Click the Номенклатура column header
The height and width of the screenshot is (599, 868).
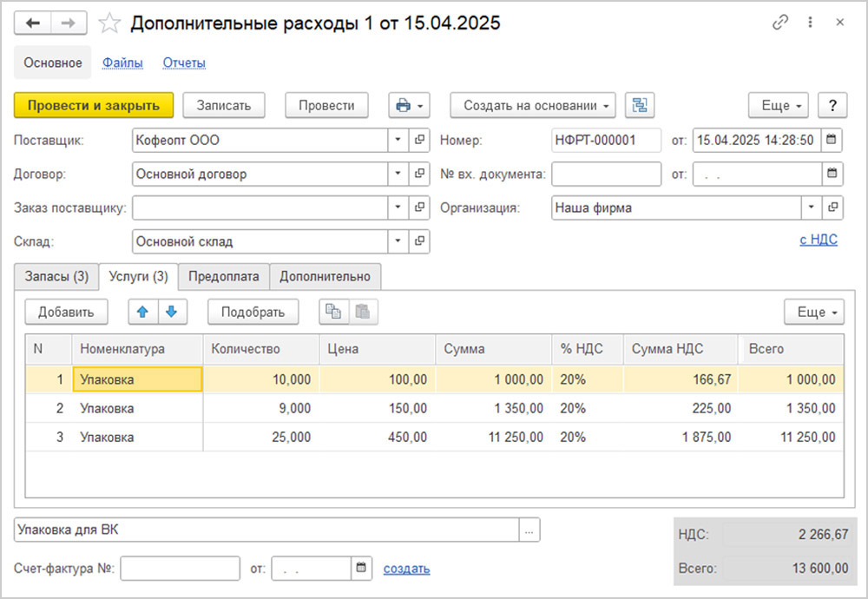(137, 349)
